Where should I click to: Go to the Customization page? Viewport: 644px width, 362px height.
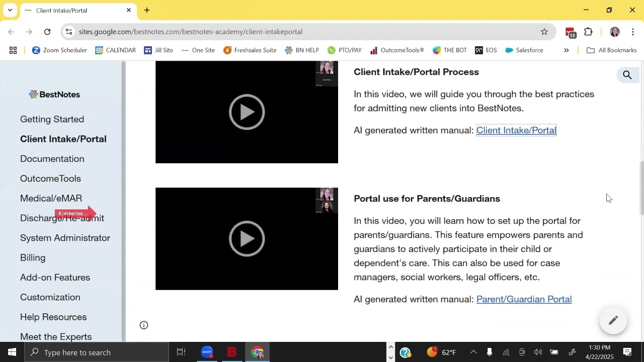click(x=50, y=297)
